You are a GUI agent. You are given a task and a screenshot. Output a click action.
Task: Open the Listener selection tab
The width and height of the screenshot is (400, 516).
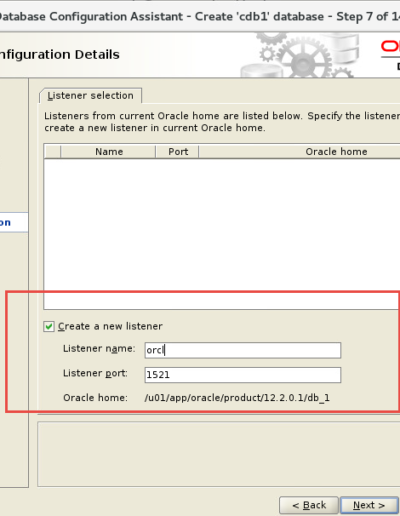coord(90,96)
